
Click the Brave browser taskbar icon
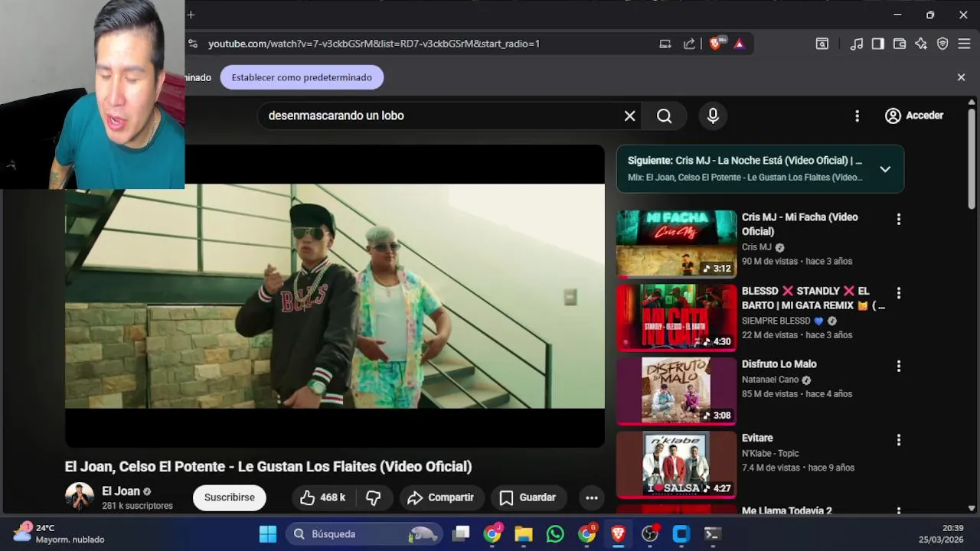pyautogui.click(x=618, y=534)
